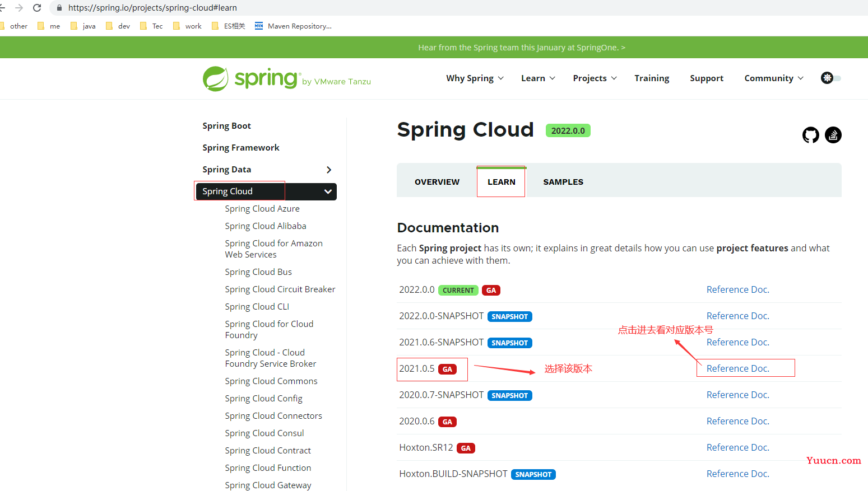Click the browser address bar URL
The height and width of the screenshot is (491, 868).
(x=152, y=8)
